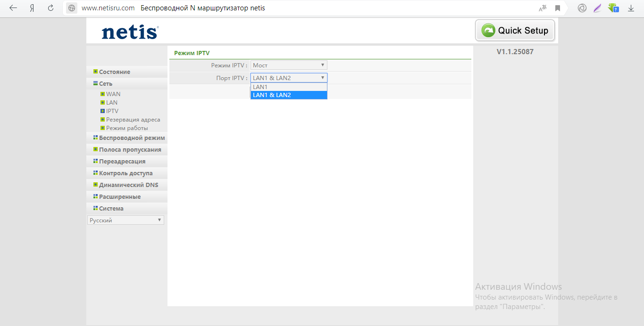The image size is (644, 326).
Task: Choose LAN1 option in dropdown list
Action: [x=289, y=87]
